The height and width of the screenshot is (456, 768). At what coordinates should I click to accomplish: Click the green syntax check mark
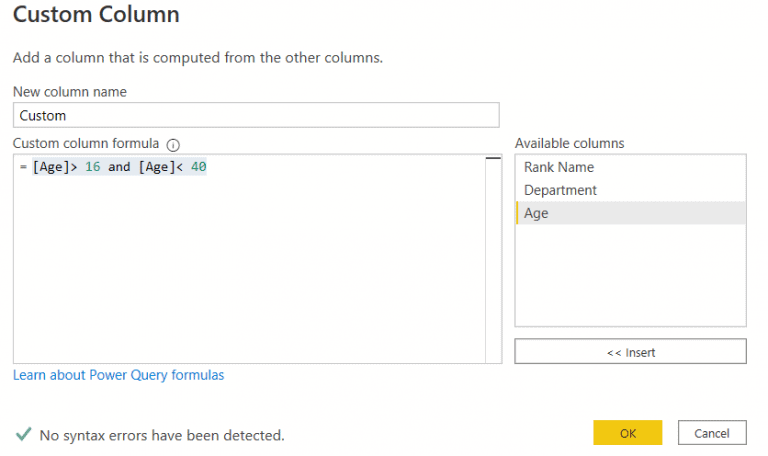click(23, 434)
